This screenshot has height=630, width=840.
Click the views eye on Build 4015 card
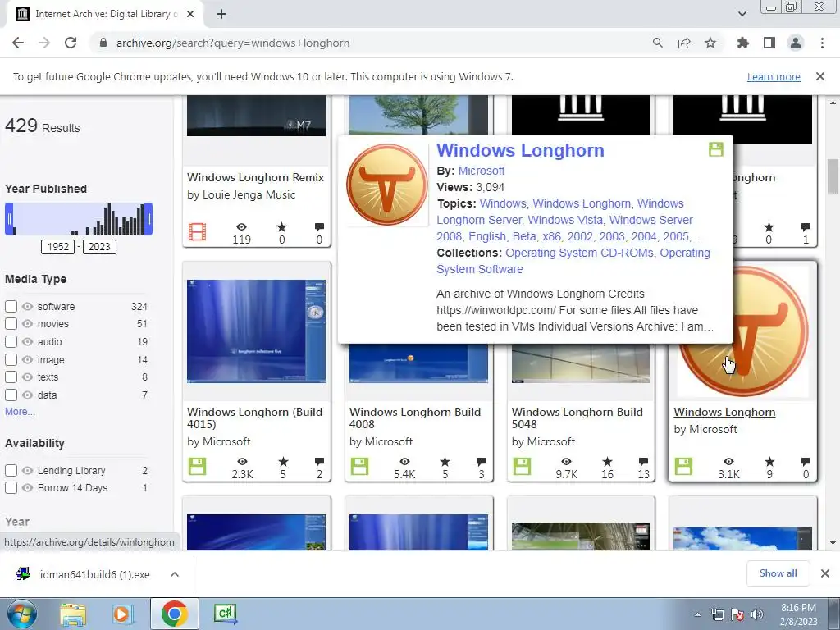click(242, 461)
